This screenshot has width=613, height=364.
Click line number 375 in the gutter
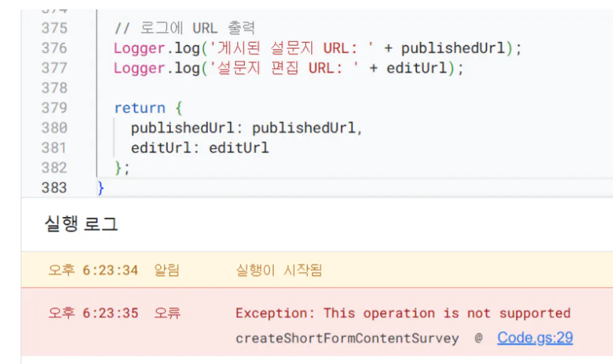pos(54,28)
